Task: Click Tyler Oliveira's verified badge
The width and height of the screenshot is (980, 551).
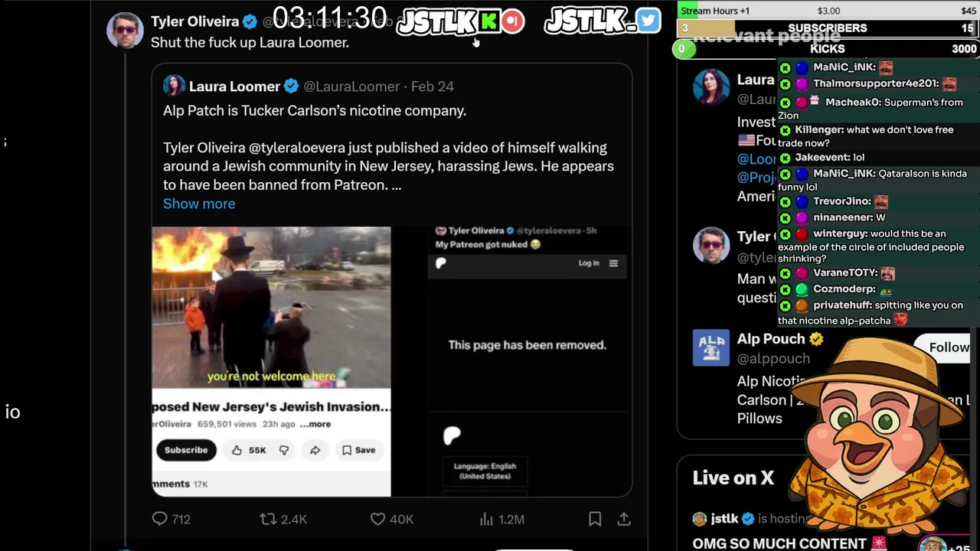Action: (250, 21)
